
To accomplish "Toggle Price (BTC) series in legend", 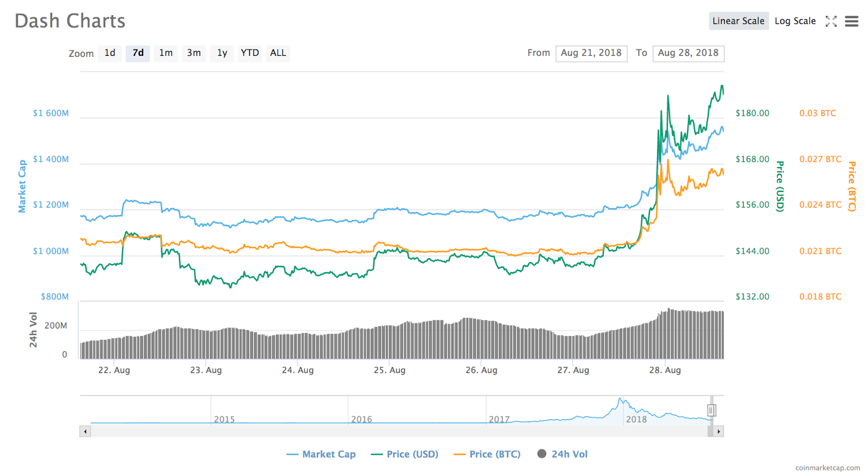I will click(487, 454).
